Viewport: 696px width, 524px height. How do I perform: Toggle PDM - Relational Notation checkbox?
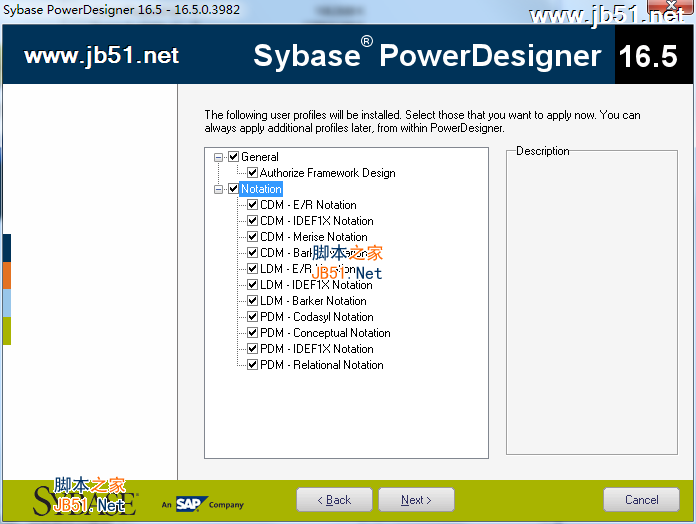(252, 364)
